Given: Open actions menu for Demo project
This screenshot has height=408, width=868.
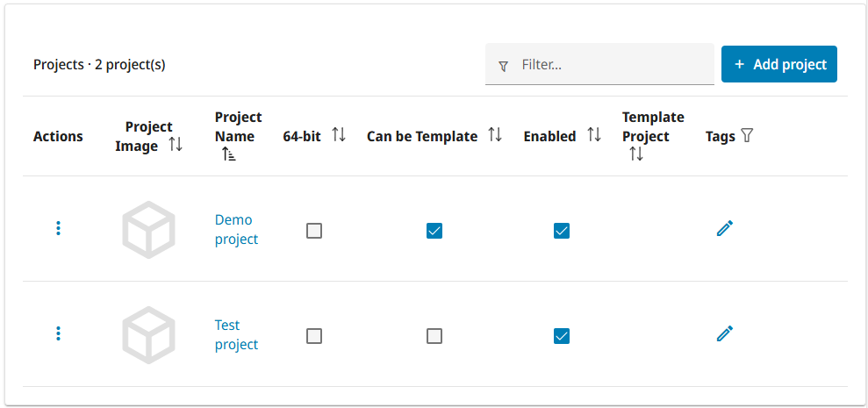Looking at the screenshot, I should [58, 229].
